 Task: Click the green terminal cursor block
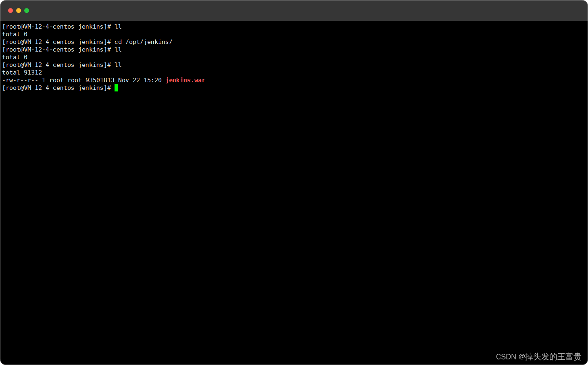(x=117, y=88)
